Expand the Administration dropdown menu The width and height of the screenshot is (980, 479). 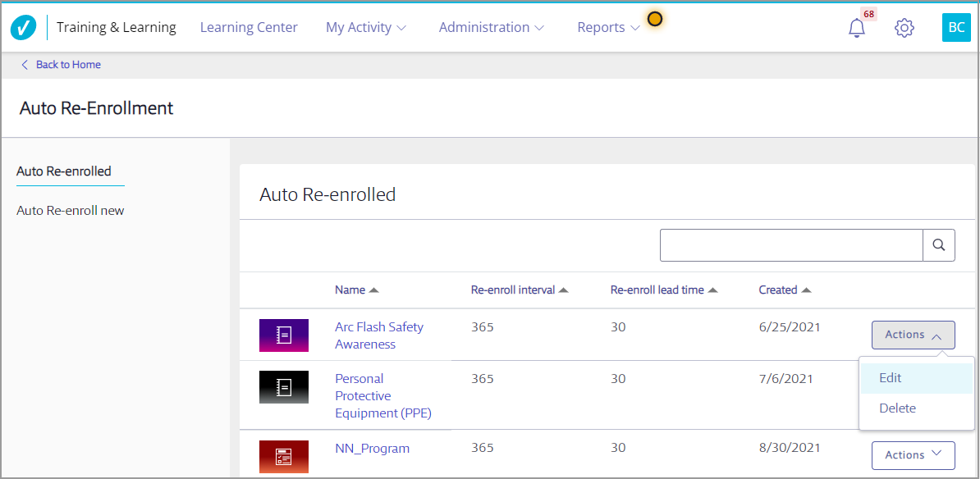tap(491, 28)
